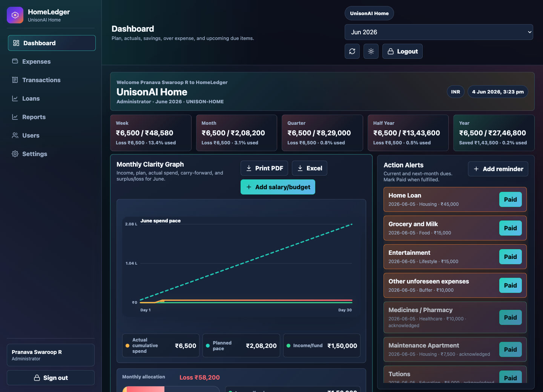Click the HomeLedger hexagon logo icon
Image resolution: width=543 pixels, height=392 pixels.
pyautogui.click(x=15, y=15)
